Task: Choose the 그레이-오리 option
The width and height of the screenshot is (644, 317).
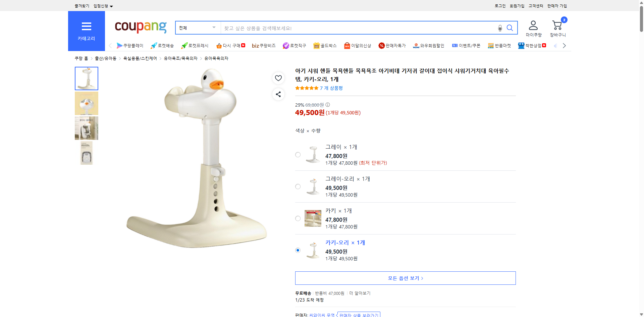Action: click(298, 187)
